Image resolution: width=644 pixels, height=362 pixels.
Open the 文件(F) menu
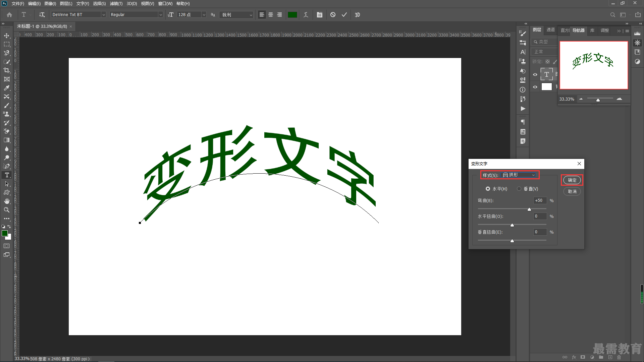pyautogui.click(x=18, y=4)
